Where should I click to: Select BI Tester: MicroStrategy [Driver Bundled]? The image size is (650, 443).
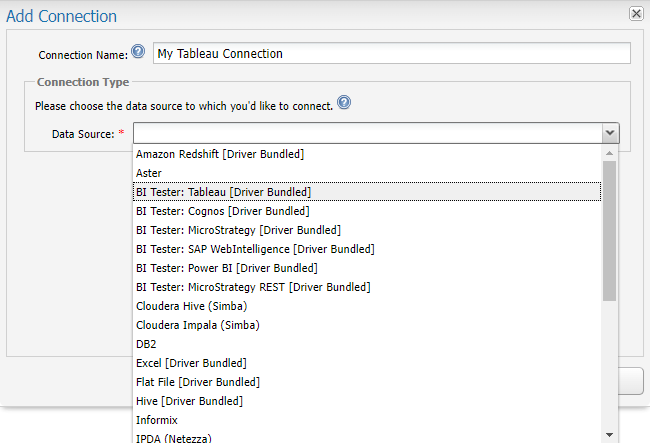pos(367,230)
